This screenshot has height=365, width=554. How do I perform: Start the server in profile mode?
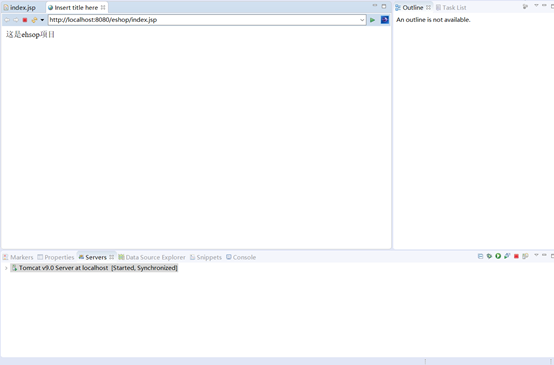[507, 256]
